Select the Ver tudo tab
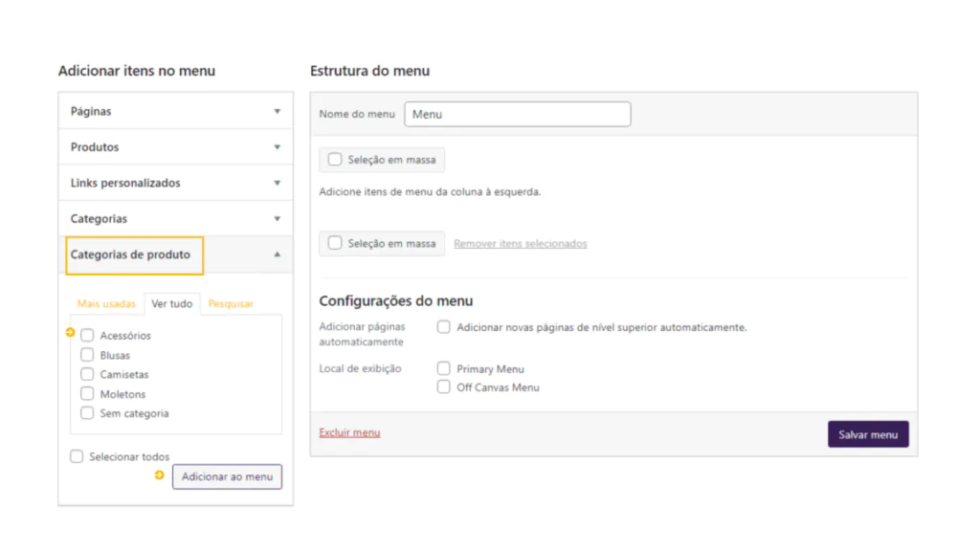The width and height of the screenshot is (980, 551). tap(172, 303)
